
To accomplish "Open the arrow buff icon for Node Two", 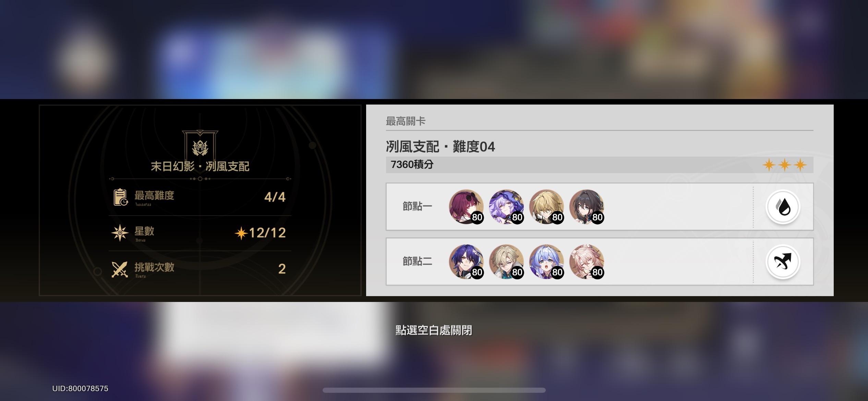I will pos(783,262).
